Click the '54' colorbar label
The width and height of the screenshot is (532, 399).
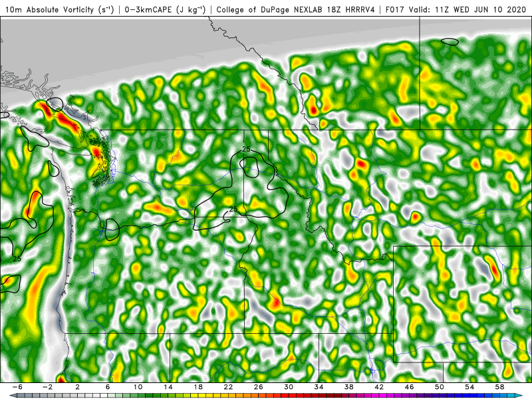(x=469, y=387)
